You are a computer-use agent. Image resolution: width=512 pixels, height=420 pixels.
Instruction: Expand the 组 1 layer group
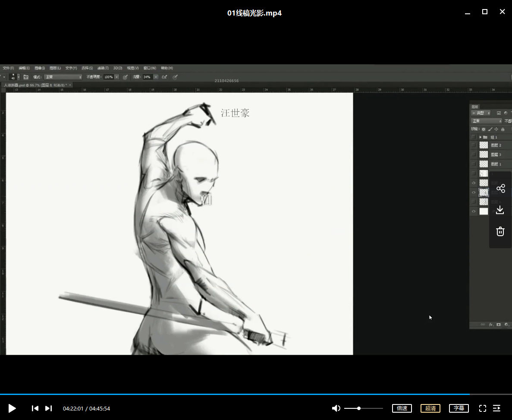(480, 137)
